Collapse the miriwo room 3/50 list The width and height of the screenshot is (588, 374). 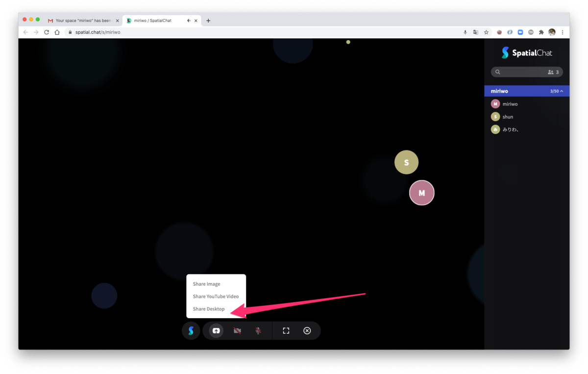562,91
